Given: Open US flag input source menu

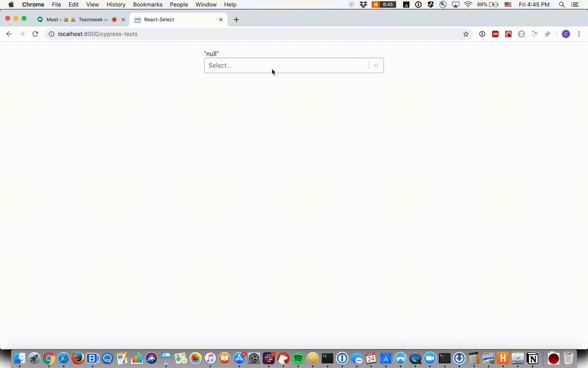Looking at the screenshot, I should pyautogui.click(x=508, y=5).
